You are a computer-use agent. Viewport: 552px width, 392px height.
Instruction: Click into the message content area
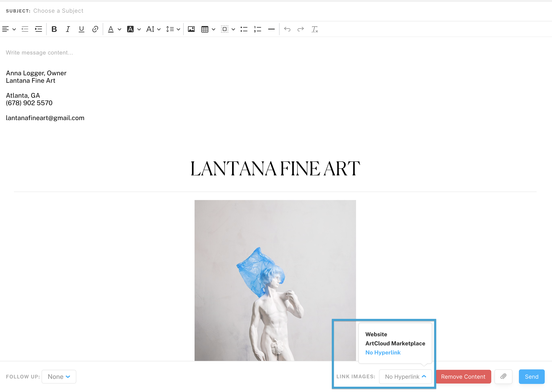39,53
